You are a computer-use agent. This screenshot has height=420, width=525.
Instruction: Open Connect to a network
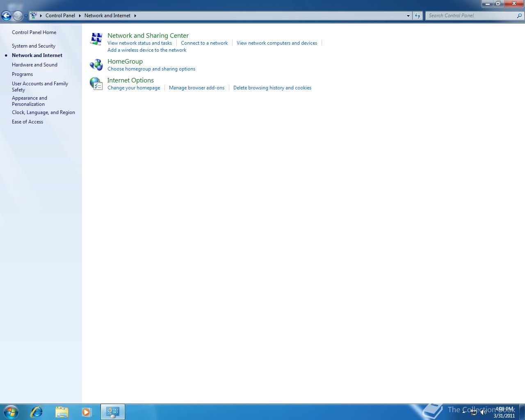[x=204, y=43]
